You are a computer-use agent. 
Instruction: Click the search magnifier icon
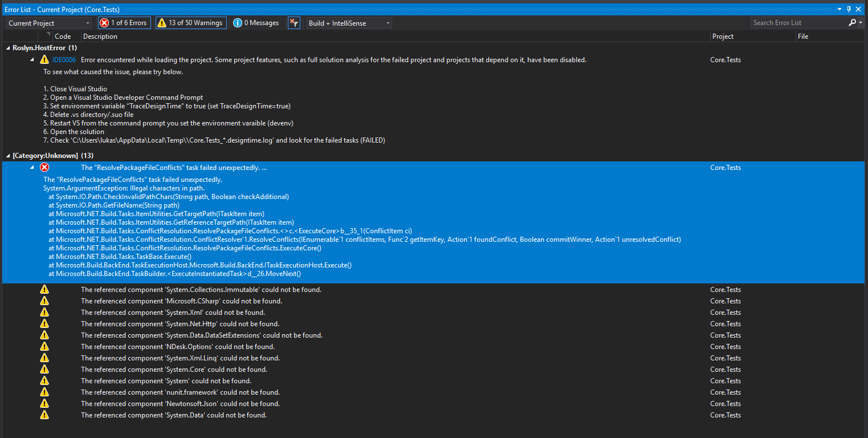pyautogui.click(x=852, y=23)
